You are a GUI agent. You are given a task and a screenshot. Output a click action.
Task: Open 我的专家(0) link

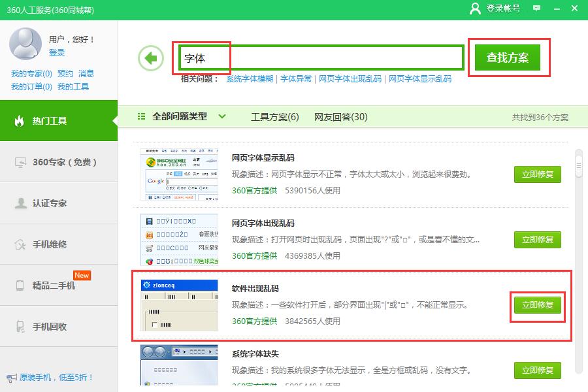[x=31, y=74]
